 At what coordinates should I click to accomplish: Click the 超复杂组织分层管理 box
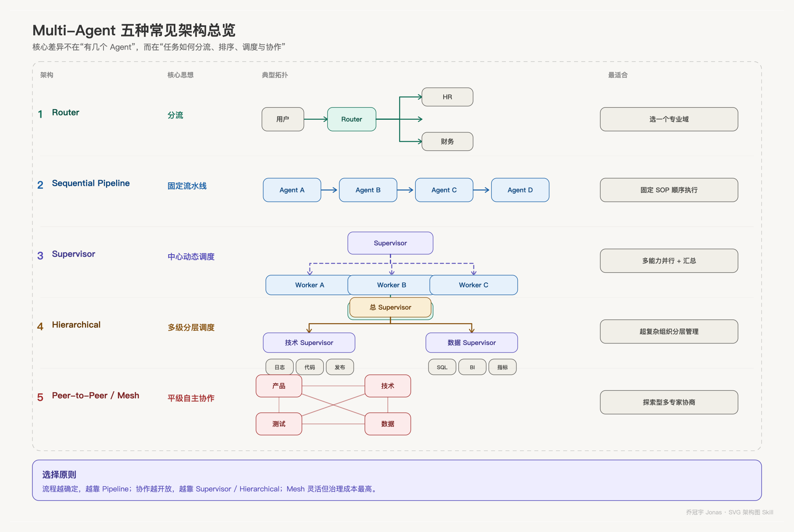(x=669, y=332)
